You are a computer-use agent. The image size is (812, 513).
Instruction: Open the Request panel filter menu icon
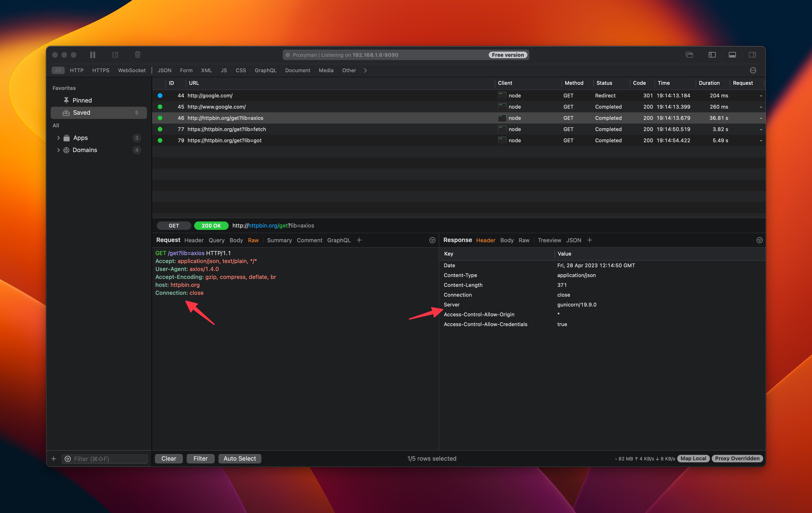[432, 240]
